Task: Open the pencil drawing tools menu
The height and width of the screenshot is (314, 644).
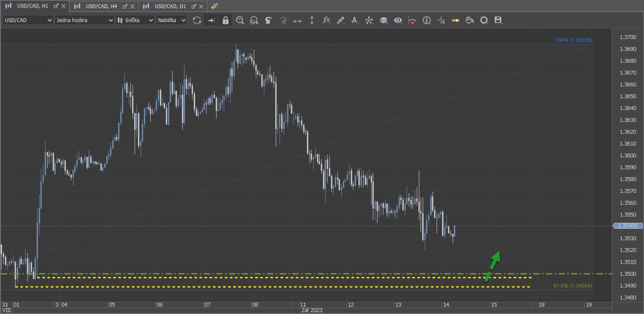Action: point(341,20)
